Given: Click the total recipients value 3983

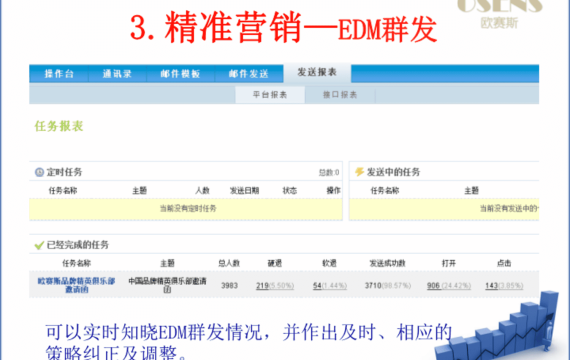Looking at the screenshot, I should coord(229,286).
